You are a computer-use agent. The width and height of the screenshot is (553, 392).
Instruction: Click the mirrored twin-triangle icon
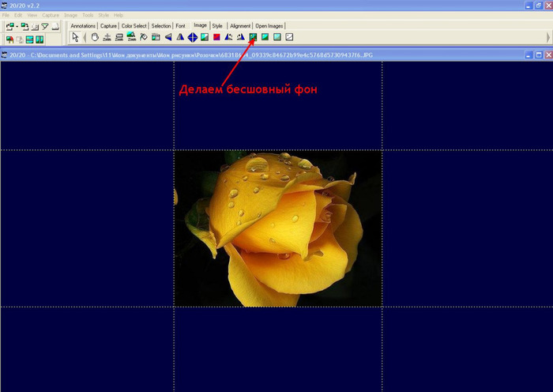pyautogui.click(x=180, y=37)
